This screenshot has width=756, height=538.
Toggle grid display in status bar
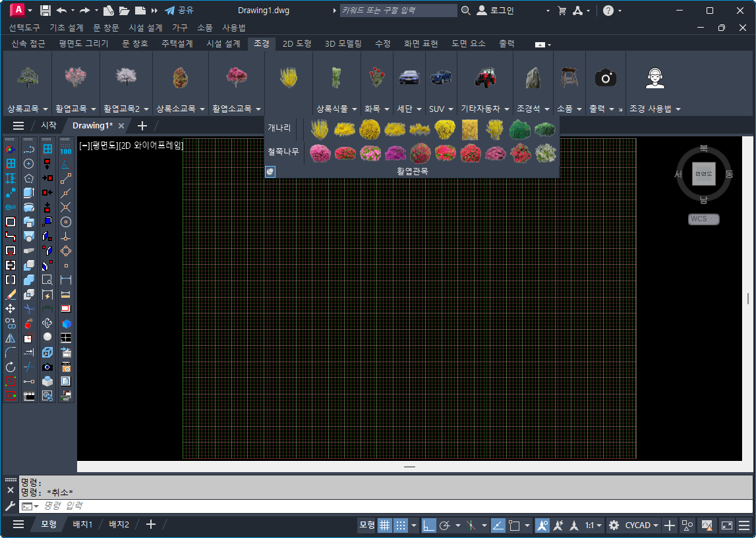click(384, 525)
